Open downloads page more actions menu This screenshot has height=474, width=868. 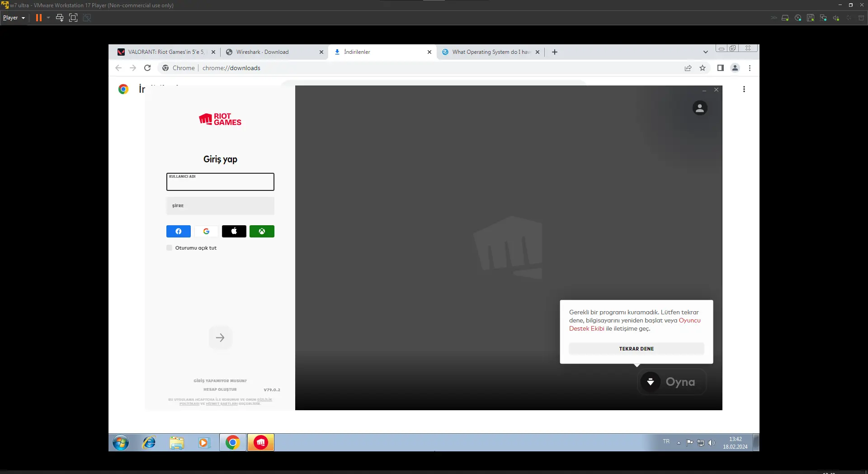pos(744,89)
